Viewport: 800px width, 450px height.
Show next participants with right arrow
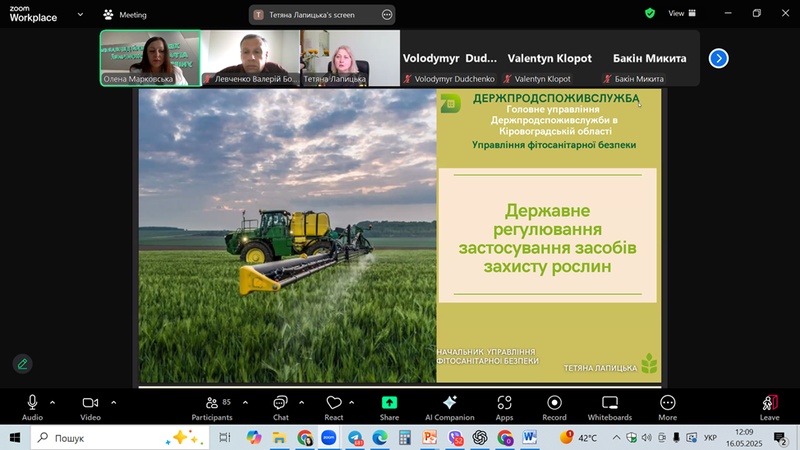click(718, 58)
